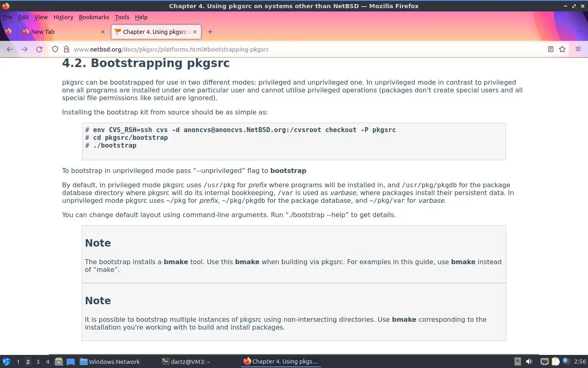Switch to workspace 4

(x=47, y=361)
